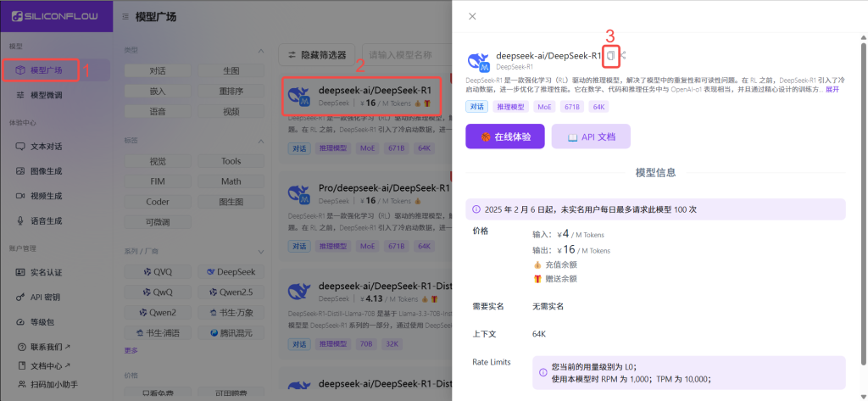The width and height of the screenshot is (868, 401).
Task: Click the SiliconFlow logo
Action: (55, 16)
